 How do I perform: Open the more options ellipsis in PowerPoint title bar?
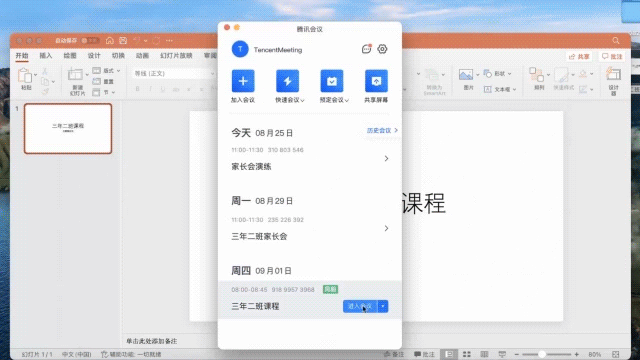pyautogui.click(x=169, y=40)
